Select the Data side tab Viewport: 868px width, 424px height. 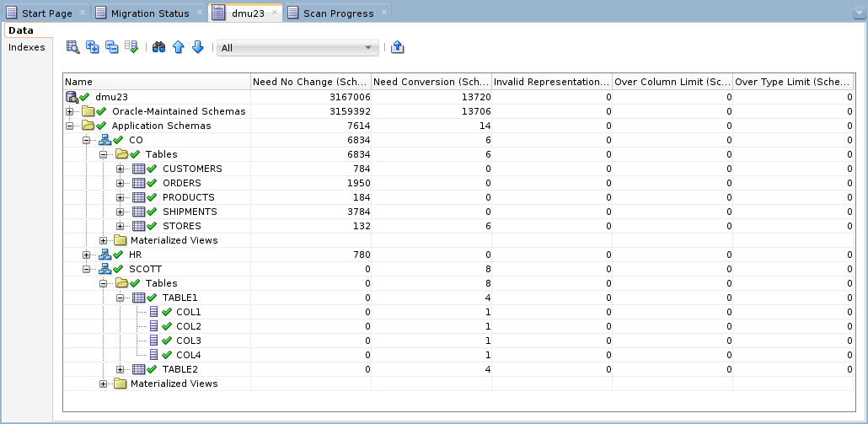pyautogui.click(x=28, y=30)
